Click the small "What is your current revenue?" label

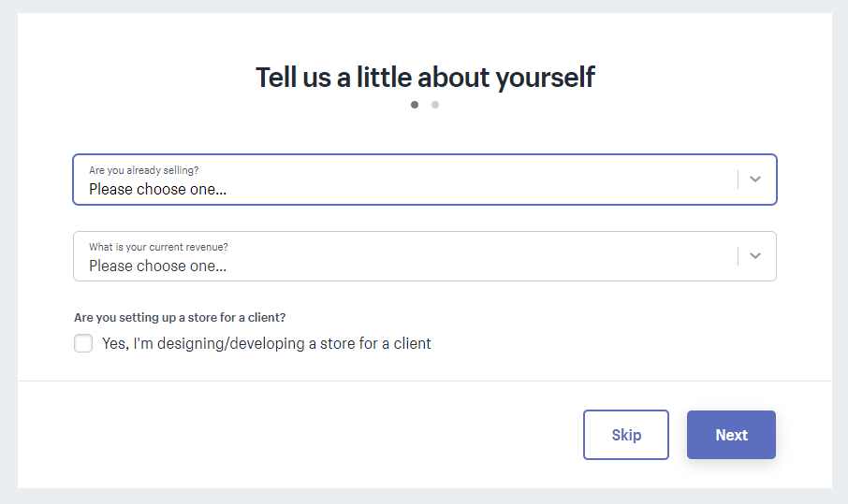158,247
